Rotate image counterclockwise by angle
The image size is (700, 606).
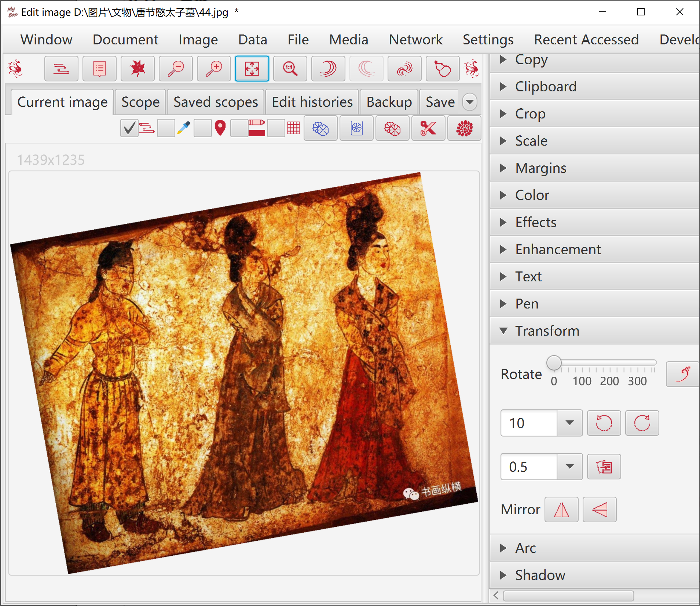[604, 423]
